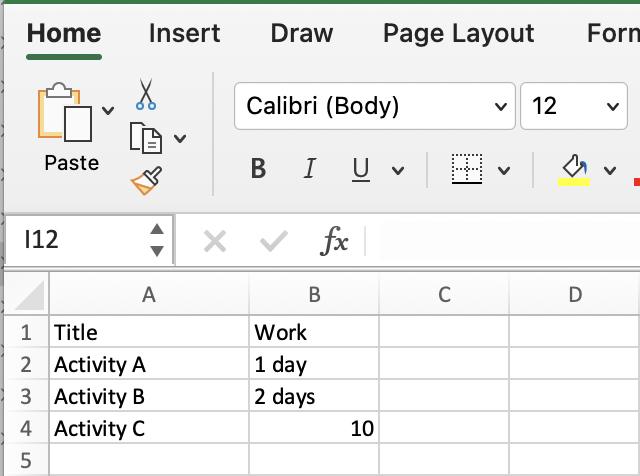640x476 pixels.
Task: Toggle Underline formatting
Action: (361, 169)
